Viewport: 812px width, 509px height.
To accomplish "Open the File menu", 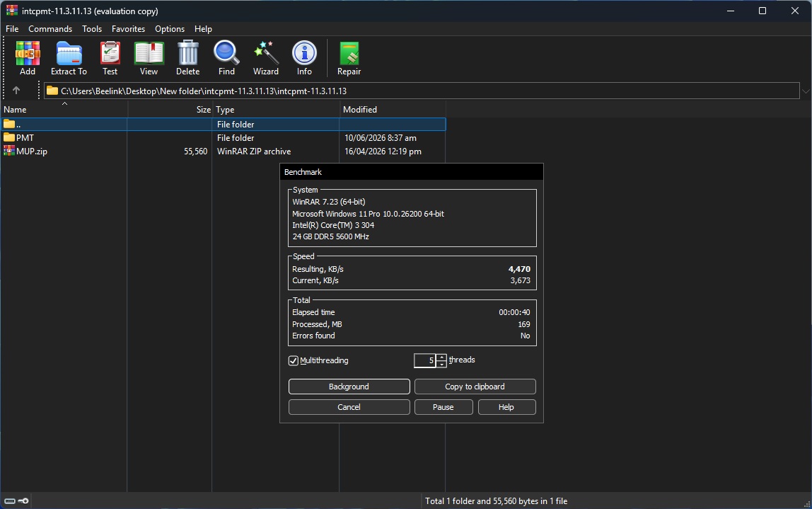I will [x=12, y=28].
